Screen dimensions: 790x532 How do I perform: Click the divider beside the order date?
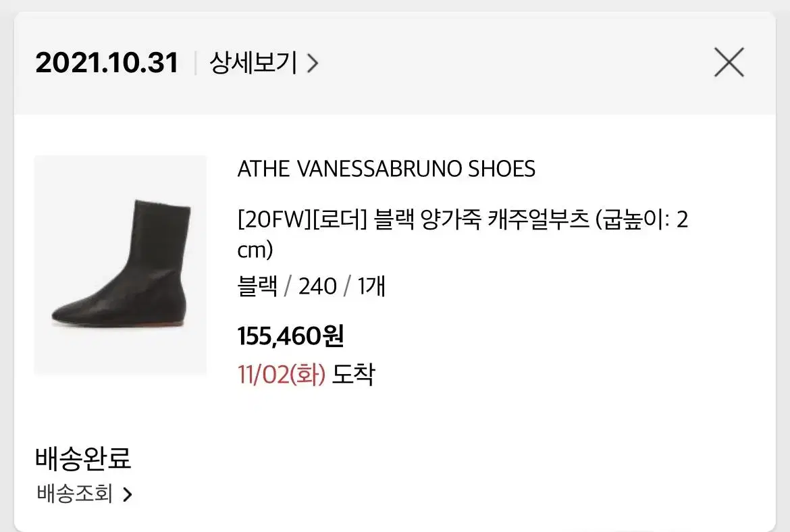[x=195, y=63]
